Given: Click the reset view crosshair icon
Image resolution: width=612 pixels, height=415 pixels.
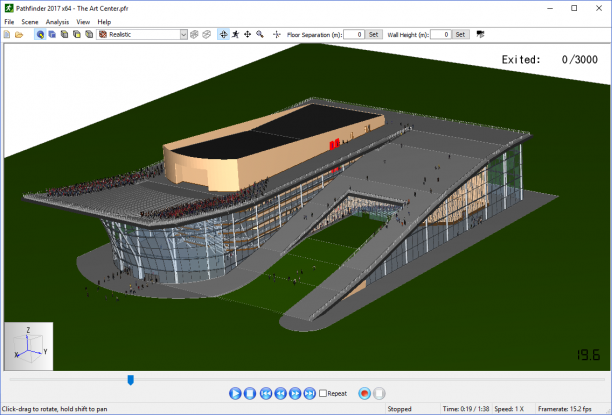Looking at the screenshot, I should 277,35.
